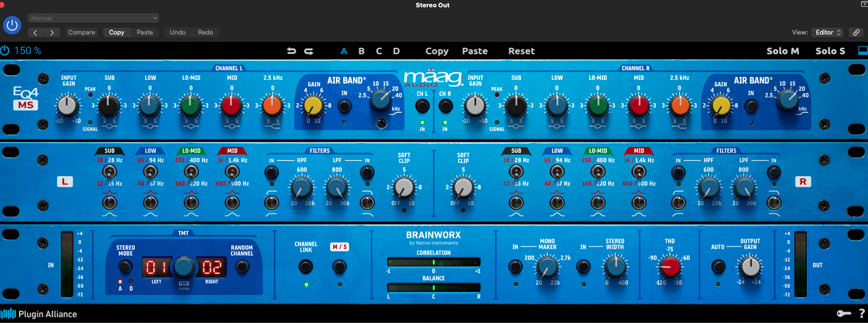Click Channel L Air Band frequency knob
Viewport: 868px width, 323px height.
[x=380, y=100]
